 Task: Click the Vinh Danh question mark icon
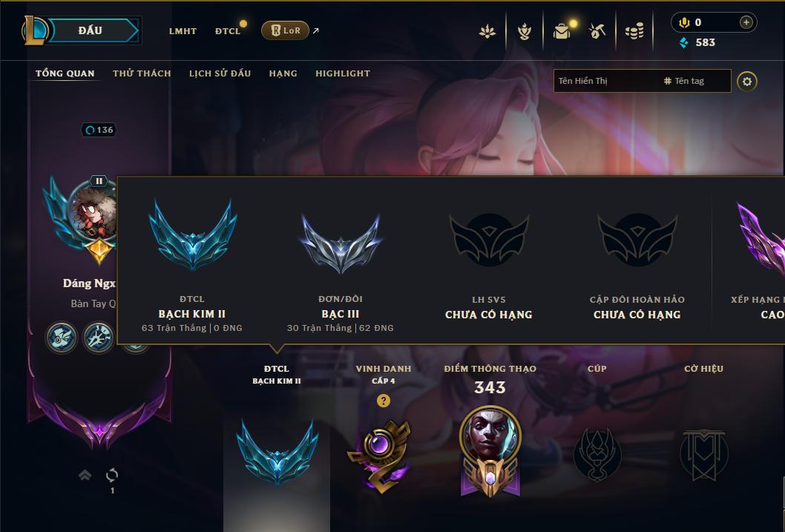[384, 401]
